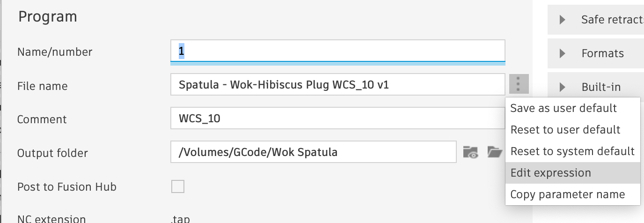Open the three-dot options menu beside File name
Viewport: 644px width, 223px height.
[x=519, y=85]
